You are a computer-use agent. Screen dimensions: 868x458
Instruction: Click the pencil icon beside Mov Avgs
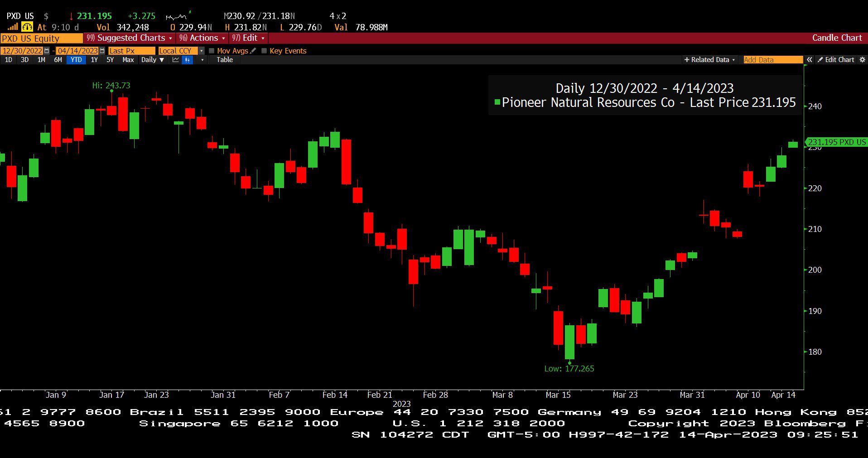click(253, 51)
